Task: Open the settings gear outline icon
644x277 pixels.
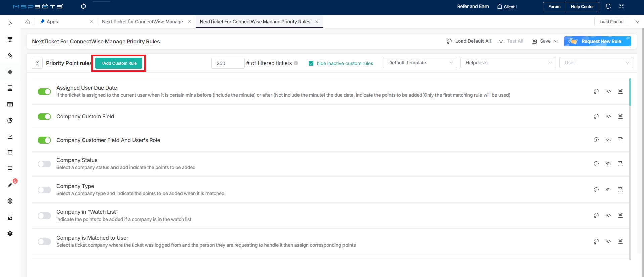Action: (10, 201)
